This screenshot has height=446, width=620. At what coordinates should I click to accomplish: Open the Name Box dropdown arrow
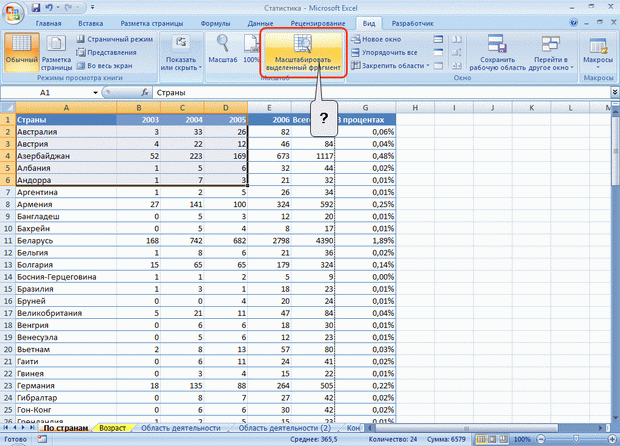point(95,93)
